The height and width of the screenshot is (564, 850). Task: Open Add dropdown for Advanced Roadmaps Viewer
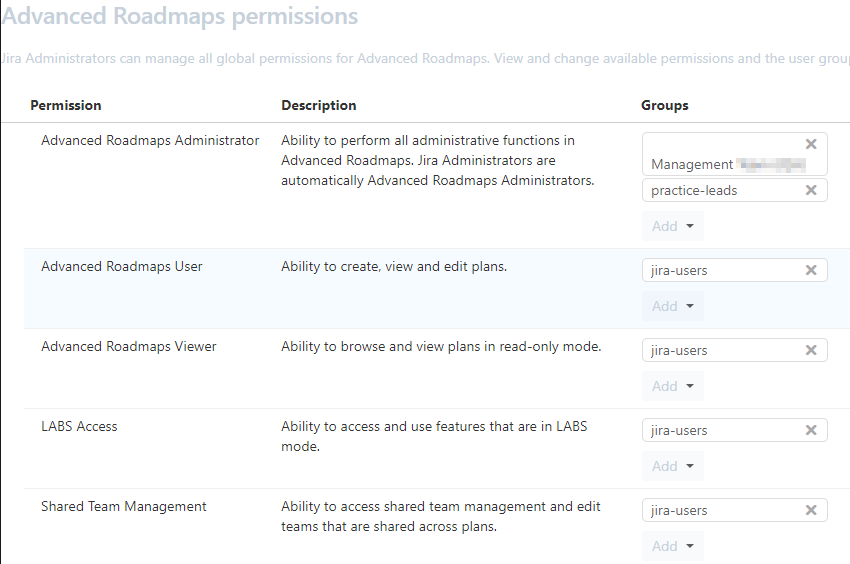tap(673, 386)
